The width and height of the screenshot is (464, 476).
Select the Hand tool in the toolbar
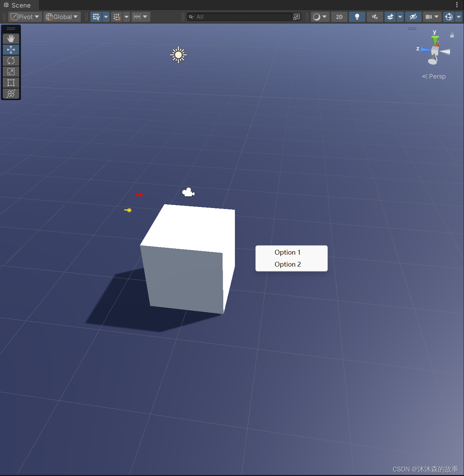(x=11, y=38)
